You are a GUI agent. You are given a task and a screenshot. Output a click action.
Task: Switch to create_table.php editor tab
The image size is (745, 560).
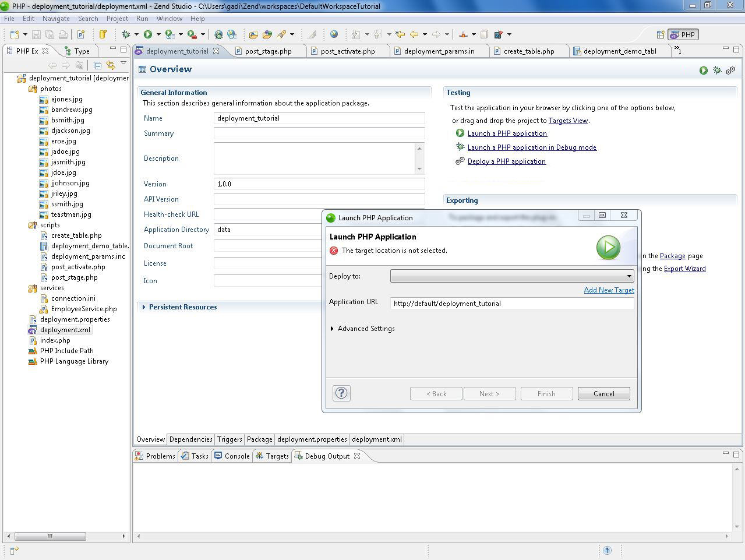tap(529, 51)
